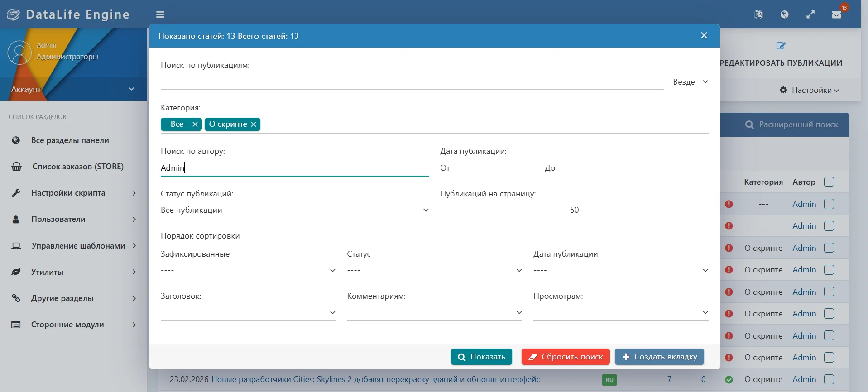Viewport: 868px width, 392px height.
Task: Open 'Список заказов (STORE)' sidebar item
Action: click(x=73, y=167)
